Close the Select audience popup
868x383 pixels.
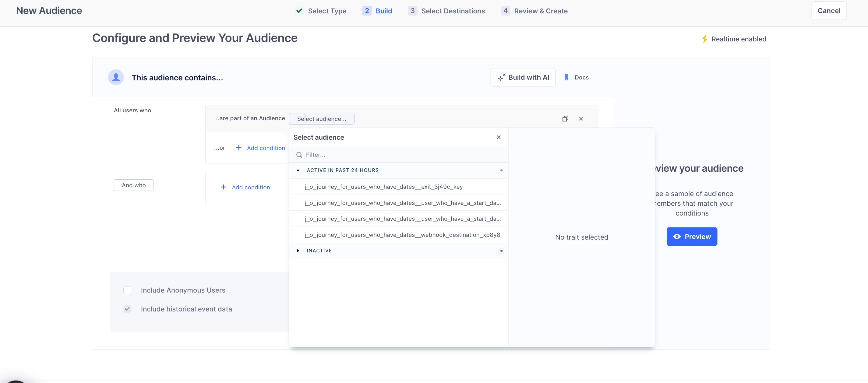point(499,137)
